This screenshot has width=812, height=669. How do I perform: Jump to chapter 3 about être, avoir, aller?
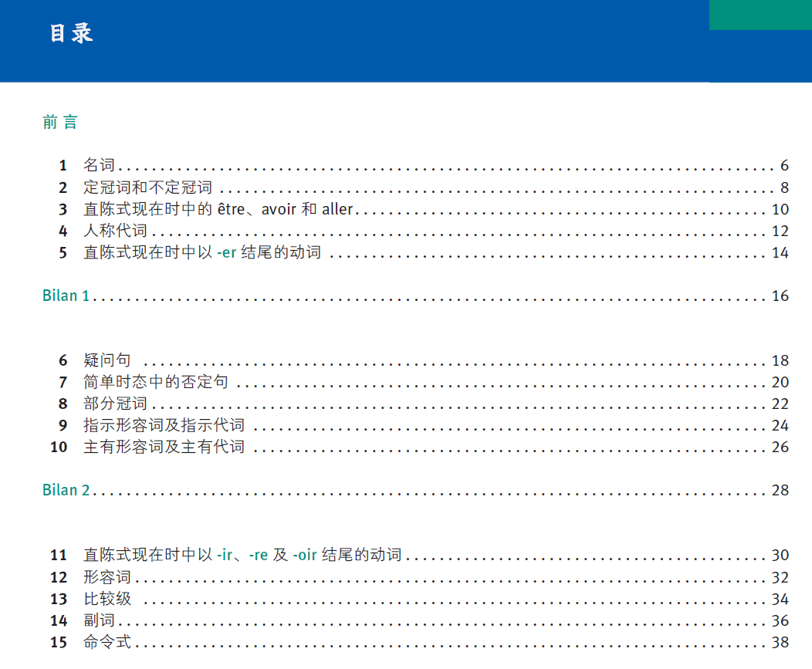[x=218, y=209]
